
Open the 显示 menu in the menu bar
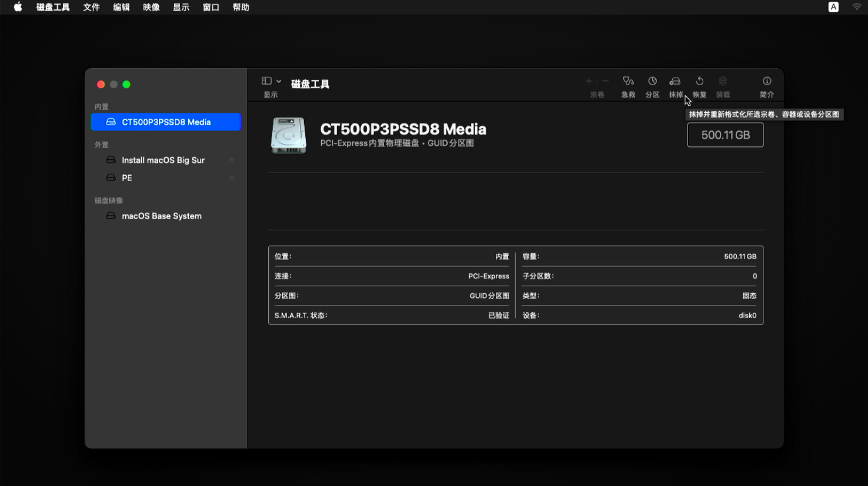pyautogui.click(x=181, y=7)
